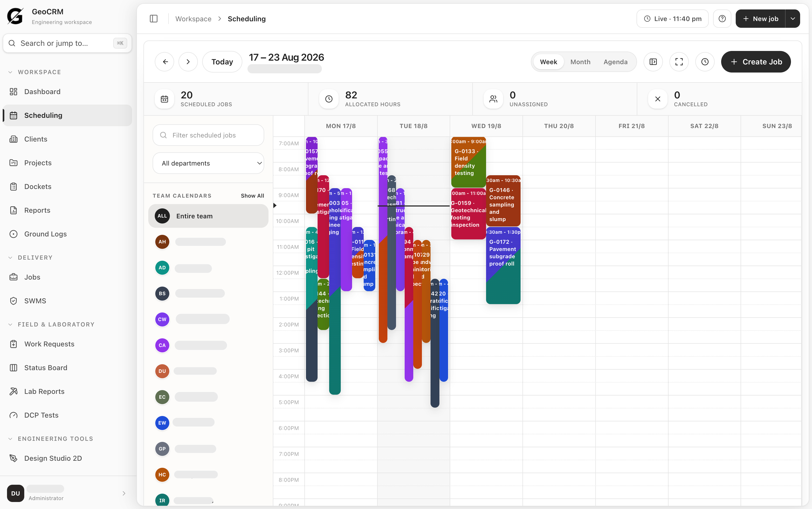Select Scheduling in the sidebar
Screen dimensions: 812x509
click(67, 115)
